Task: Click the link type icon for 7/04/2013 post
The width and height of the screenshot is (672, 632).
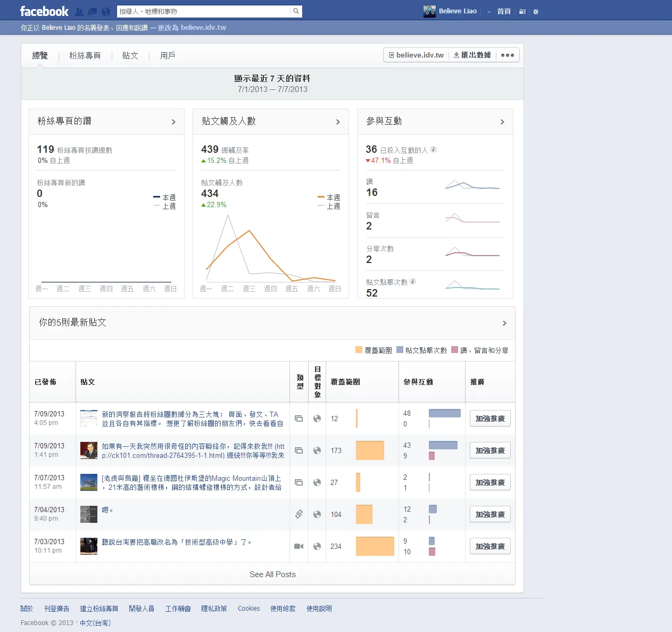Action: click(299, 514)
